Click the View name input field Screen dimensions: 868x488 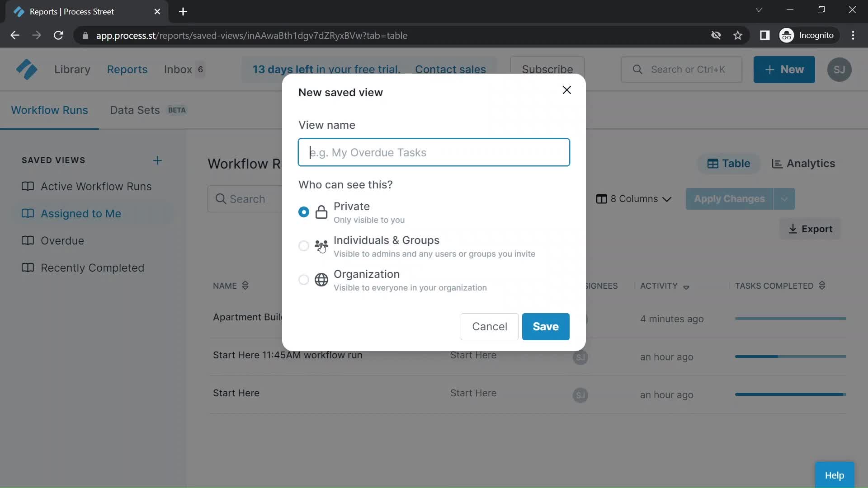pos(434,152)
